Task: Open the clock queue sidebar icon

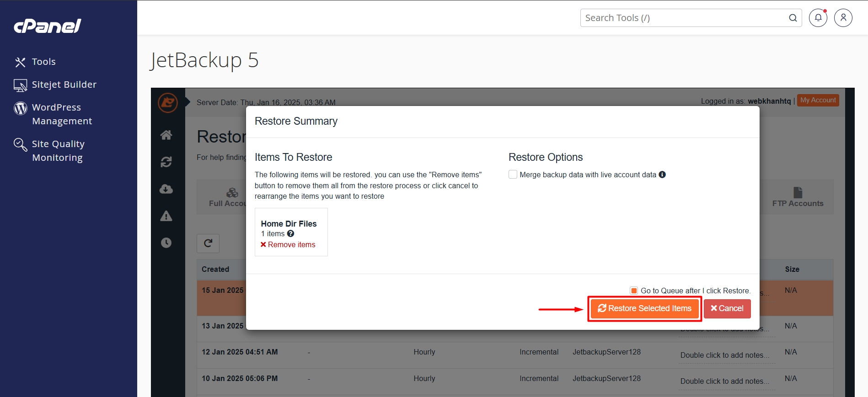Action: tap(166, 243)
